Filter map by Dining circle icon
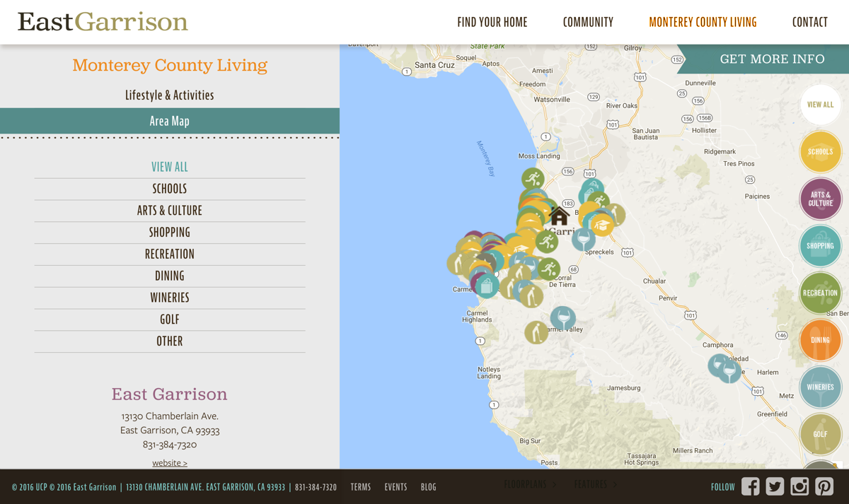This screenshot has width=849, height=504. click(x=821, y=340)
